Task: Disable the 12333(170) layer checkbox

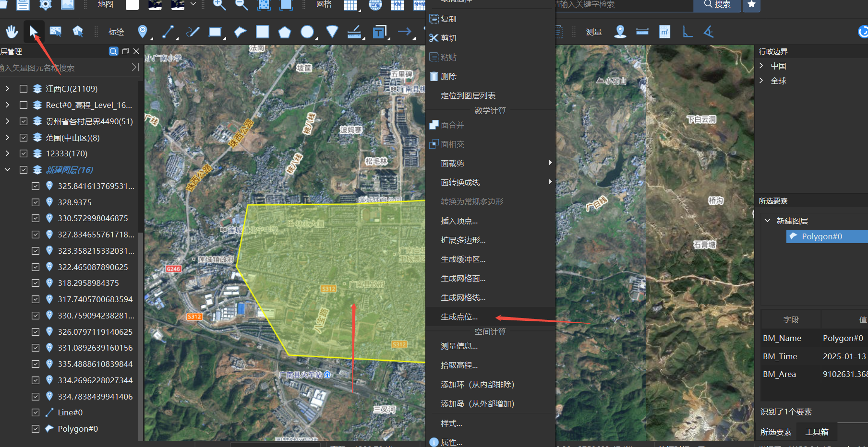Action: [x=23, y=153]
